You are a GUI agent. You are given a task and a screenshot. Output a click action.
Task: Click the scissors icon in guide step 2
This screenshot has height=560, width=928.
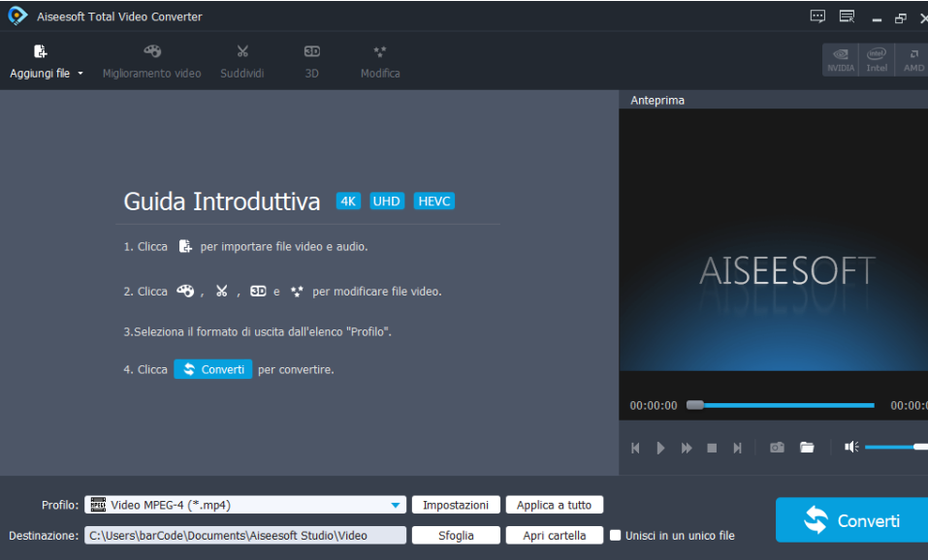click(x=221, y=291)
